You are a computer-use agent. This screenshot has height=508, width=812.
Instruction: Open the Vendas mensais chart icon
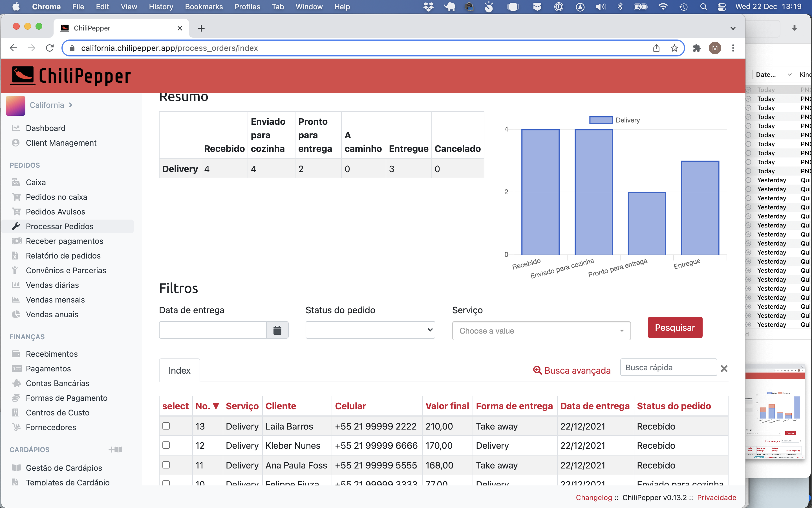pyautogui.click(x=16, y=300)
